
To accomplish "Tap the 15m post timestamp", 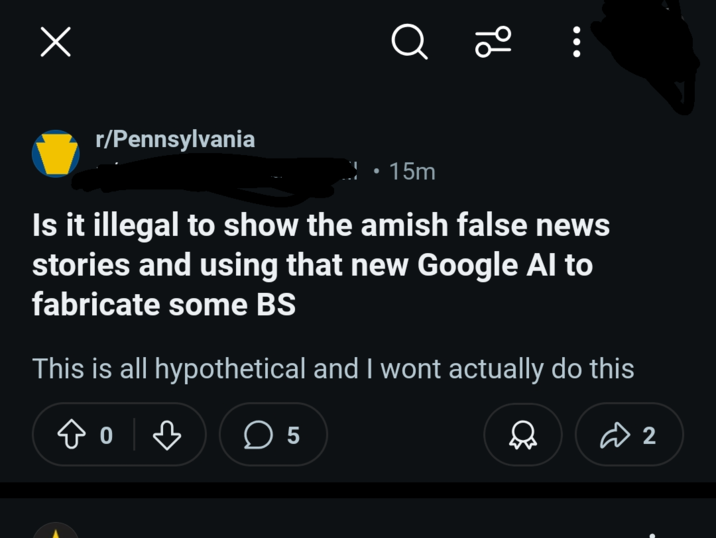I will pos(412,172).
